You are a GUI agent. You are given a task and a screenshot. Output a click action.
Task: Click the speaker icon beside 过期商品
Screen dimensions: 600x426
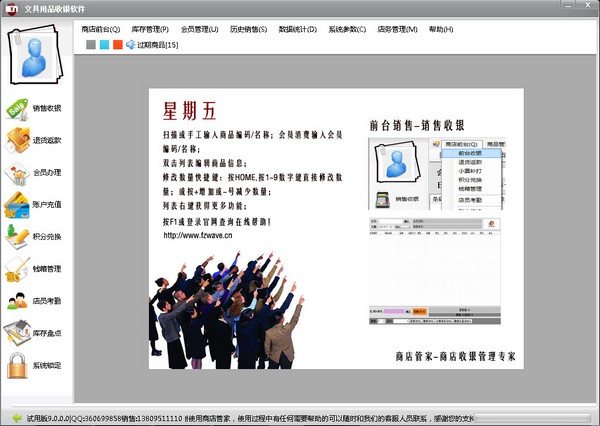click(x=131, y=45)
